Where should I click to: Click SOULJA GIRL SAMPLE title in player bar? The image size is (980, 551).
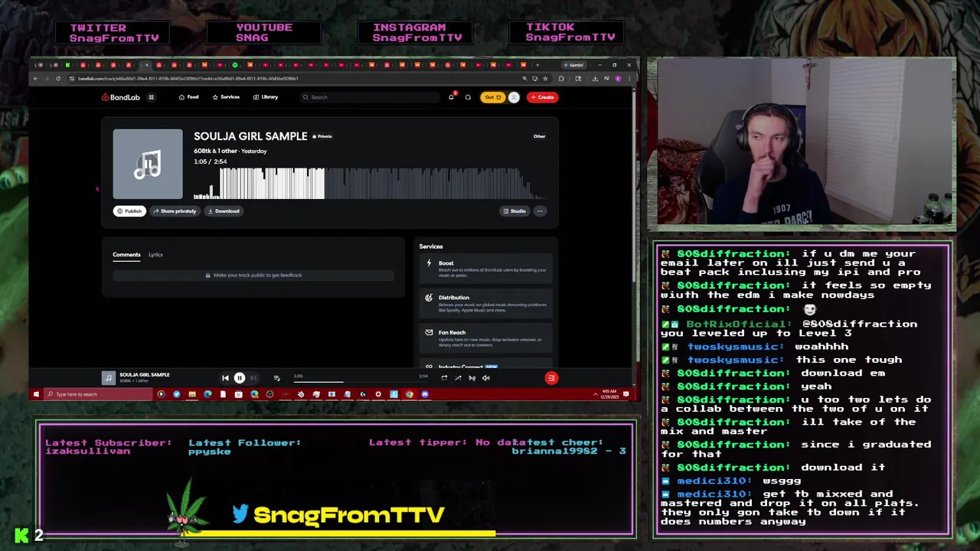(145, 375)
